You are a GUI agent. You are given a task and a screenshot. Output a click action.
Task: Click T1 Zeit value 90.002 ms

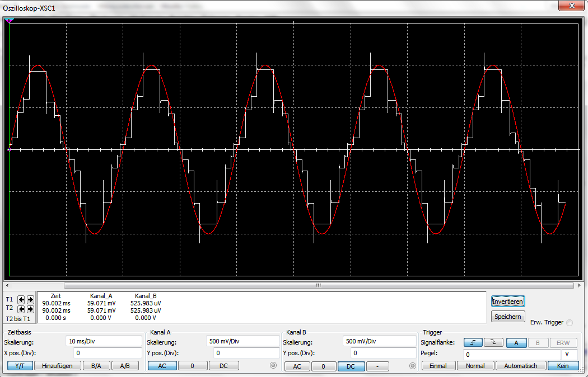point(56,303)
